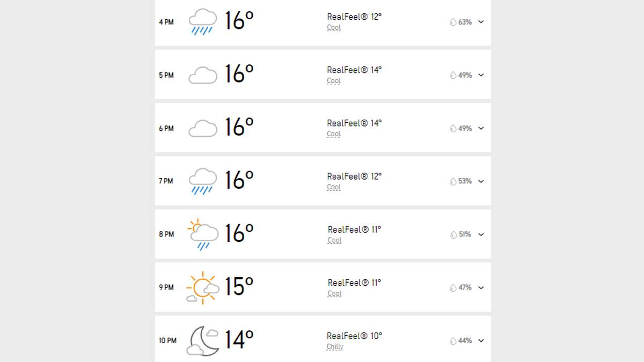This screenshot has width=644, height=362.
Task: Click the 10 PM 44% droplet icon
Action: pos(453,341)
